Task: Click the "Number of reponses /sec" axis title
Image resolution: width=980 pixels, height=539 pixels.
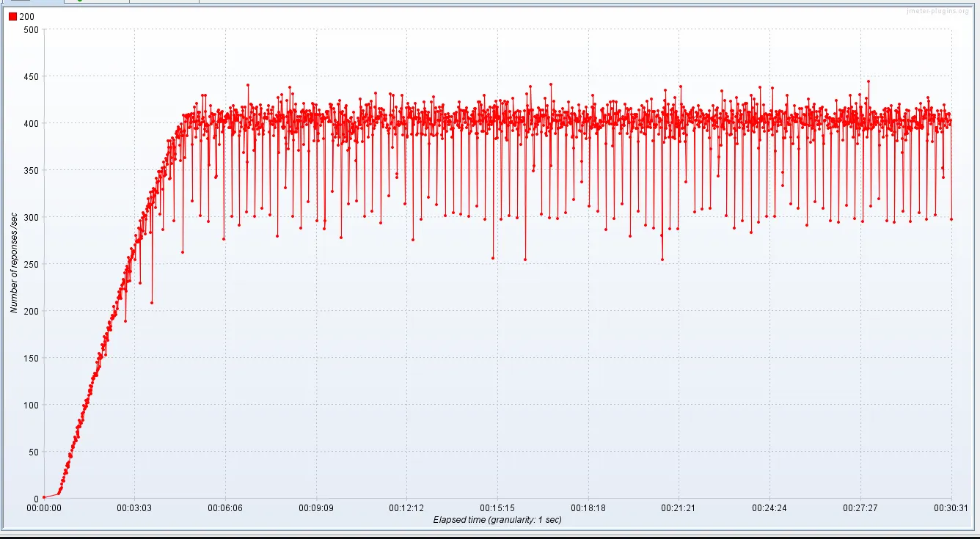Action: (x=14, y=264)
